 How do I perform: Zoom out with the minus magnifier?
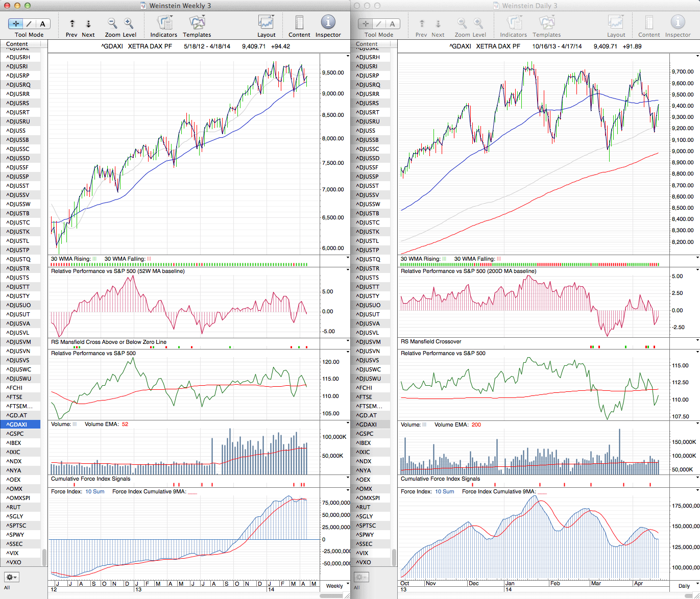tap(112, 23)
